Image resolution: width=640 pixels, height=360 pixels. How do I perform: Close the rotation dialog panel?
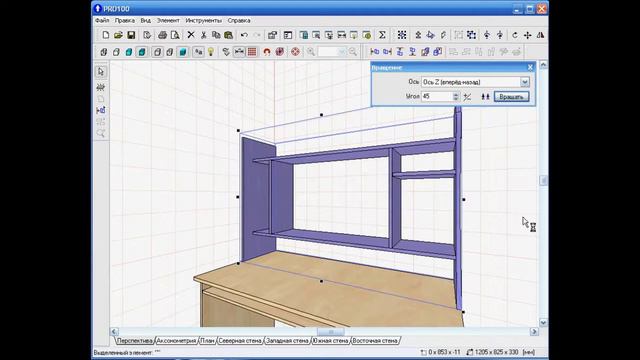coord(530,67)
